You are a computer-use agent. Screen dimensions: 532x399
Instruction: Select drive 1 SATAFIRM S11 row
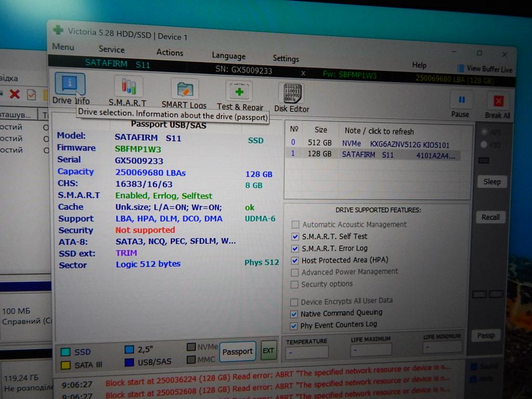coord(373,154)
